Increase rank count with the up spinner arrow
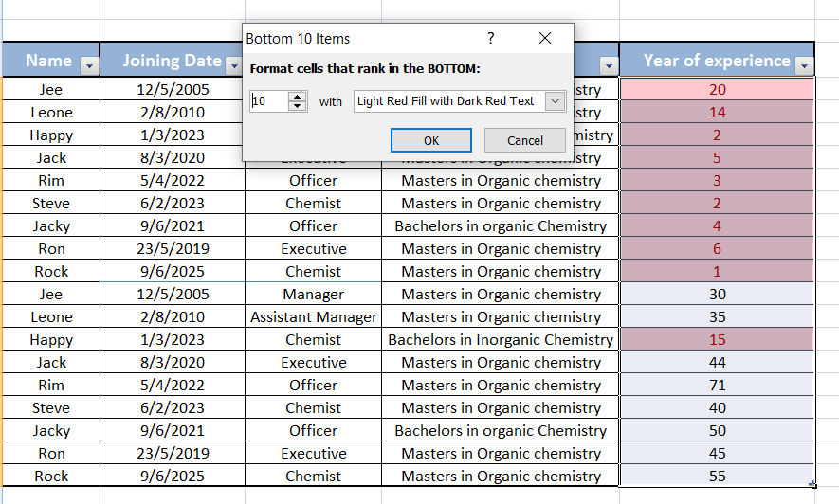839x504 pixels. coord(297,97)
